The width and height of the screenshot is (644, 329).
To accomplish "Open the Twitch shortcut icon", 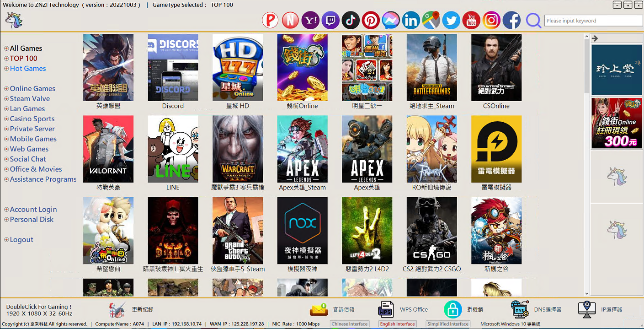I will [x=330, y=21].
